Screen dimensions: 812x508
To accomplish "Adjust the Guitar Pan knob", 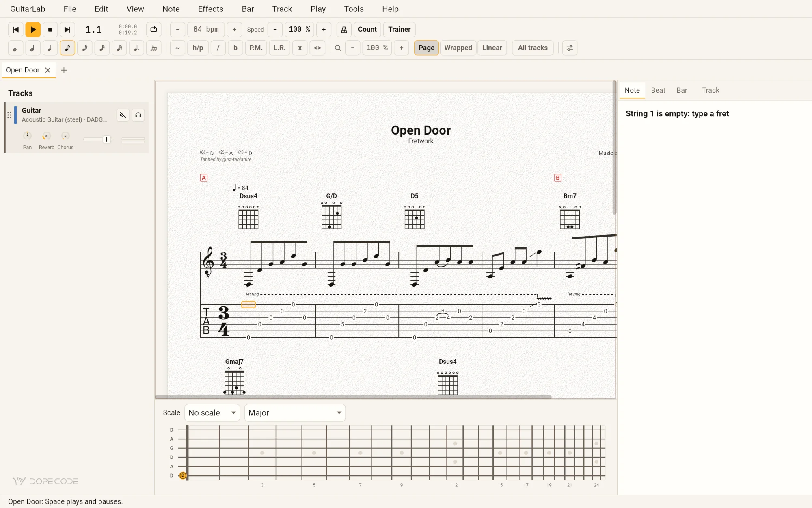I will tap(27, 136).
